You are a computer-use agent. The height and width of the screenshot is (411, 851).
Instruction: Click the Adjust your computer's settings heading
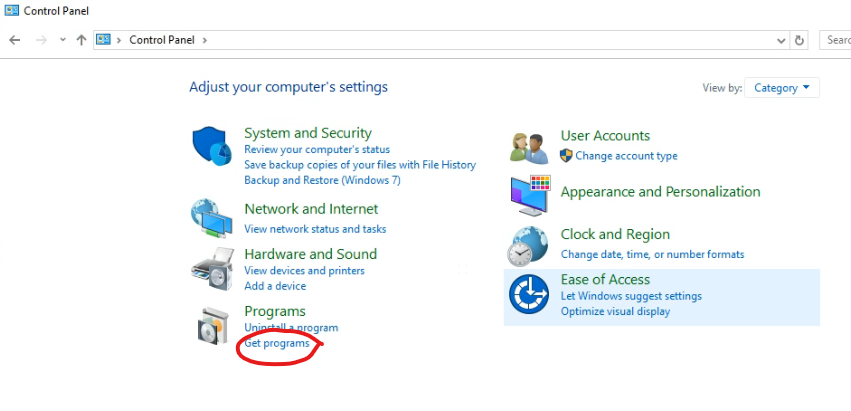(x=288, y=87)
